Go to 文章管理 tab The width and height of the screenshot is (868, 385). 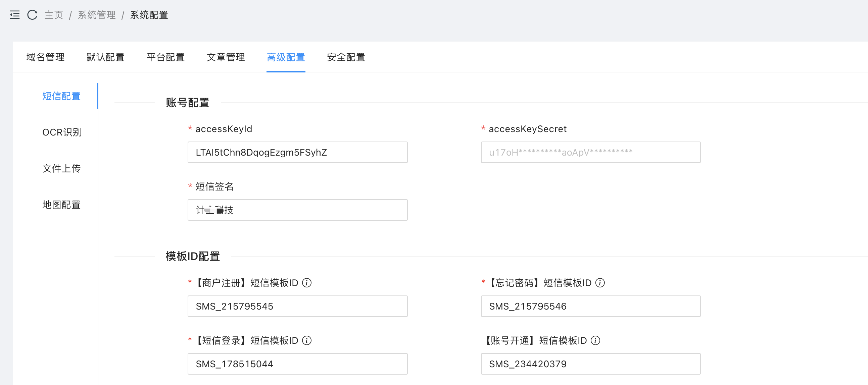[226, 57]
